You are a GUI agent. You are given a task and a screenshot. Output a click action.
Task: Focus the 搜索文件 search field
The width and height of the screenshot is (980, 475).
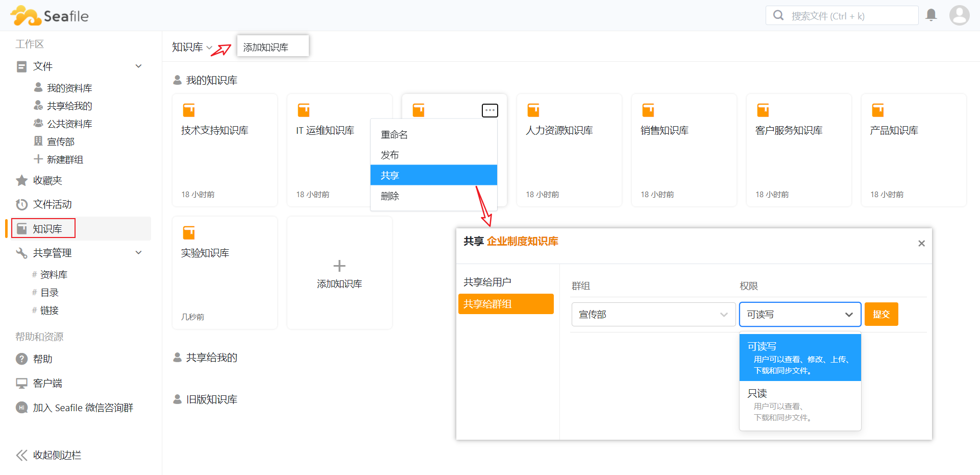842,15
